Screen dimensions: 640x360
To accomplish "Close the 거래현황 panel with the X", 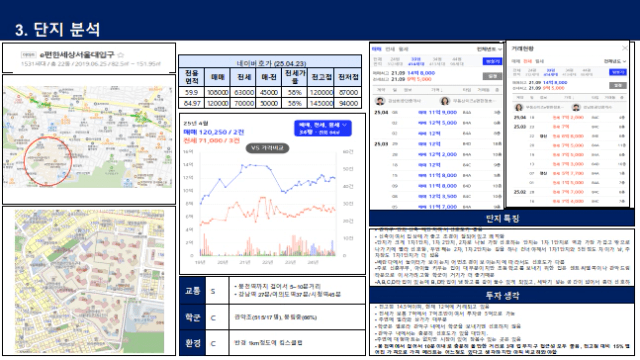I will (x=624, y=48).
